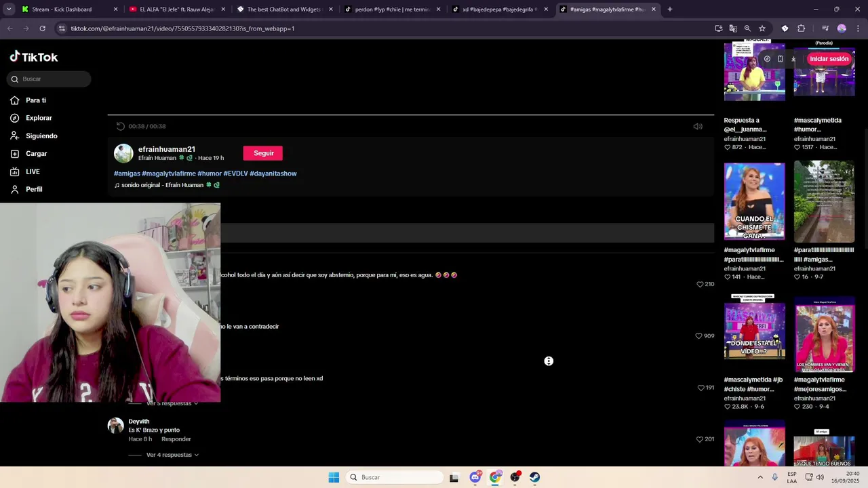Switch to perdon #fyp #chile tab
Image resolution: width=868 pixels, height=488 pixels.
point(393,9)
